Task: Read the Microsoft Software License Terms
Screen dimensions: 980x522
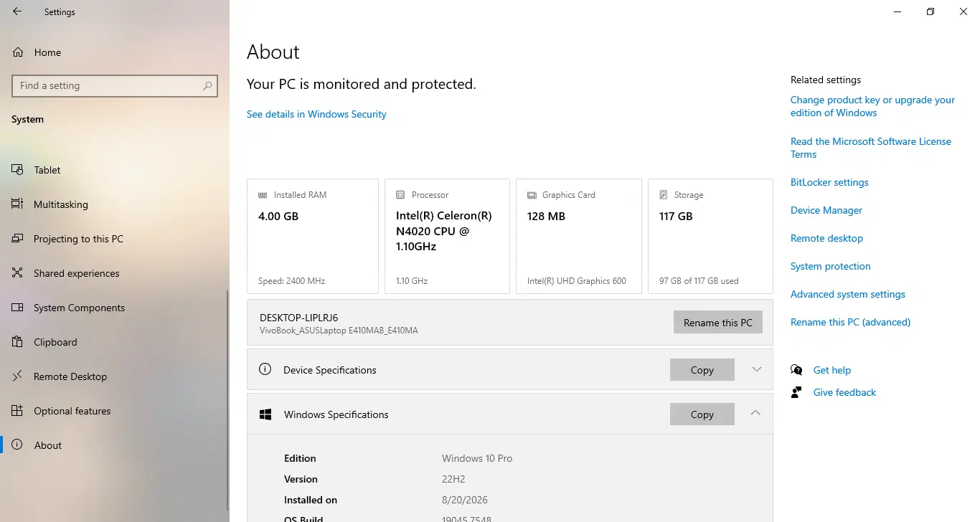Action: [x=871, y=148]
